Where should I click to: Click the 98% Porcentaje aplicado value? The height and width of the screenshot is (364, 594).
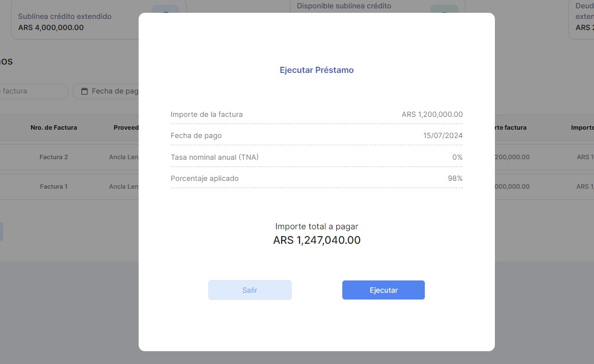tap(456, 179)
